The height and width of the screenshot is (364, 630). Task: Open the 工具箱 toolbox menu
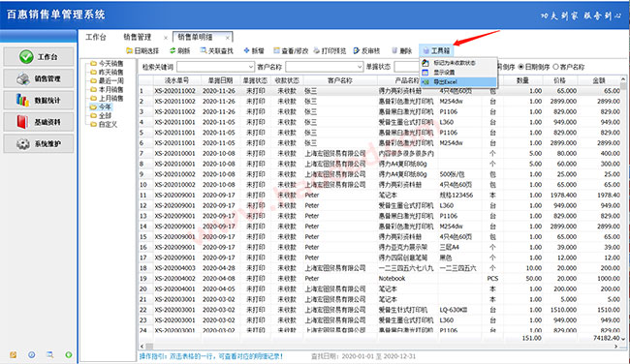[436, 51]
